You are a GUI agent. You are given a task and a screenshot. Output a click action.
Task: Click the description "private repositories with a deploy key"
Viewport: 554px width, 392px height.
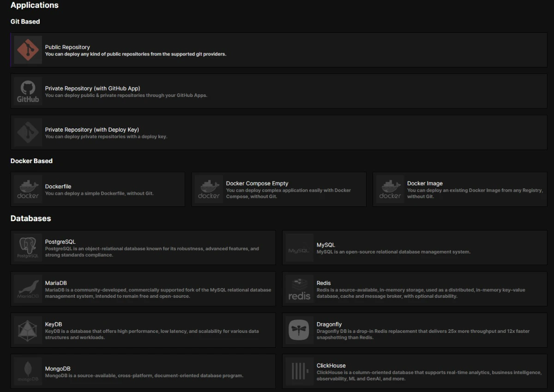click(106, 137)
